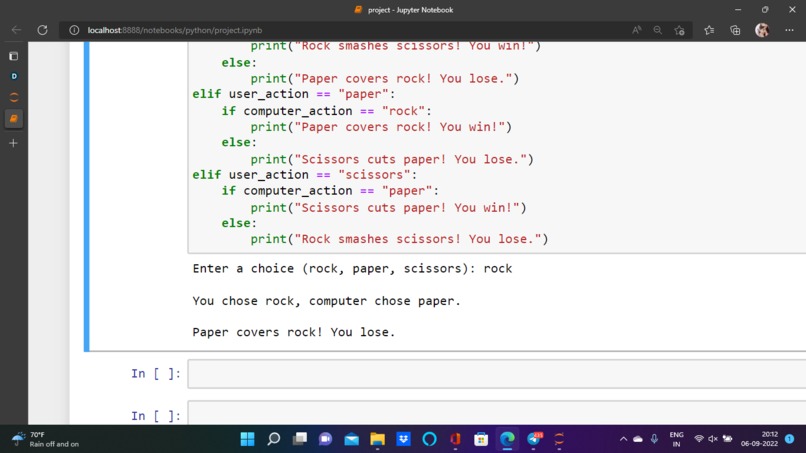Open the Collections panel
Viewport: 806px width, 453px height.
pyautogui.click(x=735, y=30)
